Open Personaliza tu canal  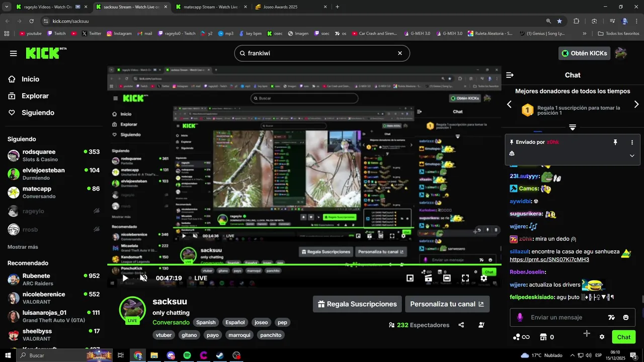pos(447,304)
